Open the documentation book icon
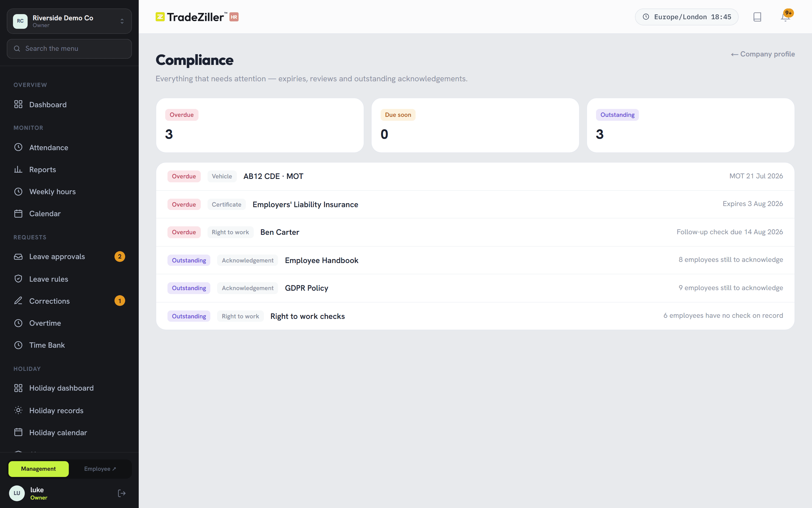This screenshot has width=812, height=508. click(757, 17)
